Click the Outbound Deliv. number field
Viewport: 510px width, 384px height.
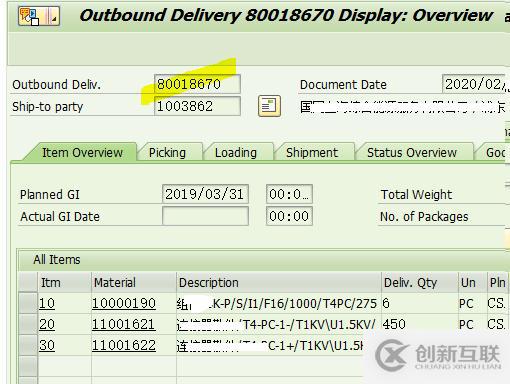[x=197, y=84]
